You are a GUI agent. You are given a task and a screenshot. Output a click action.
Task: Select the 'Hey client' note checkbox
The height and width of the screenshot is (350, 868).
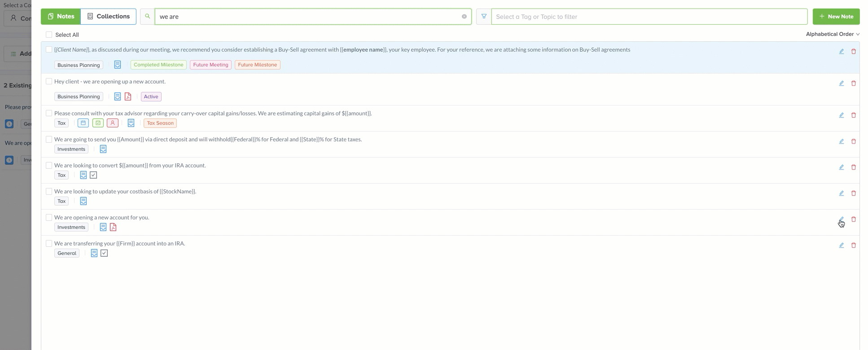tap(49, 81)
